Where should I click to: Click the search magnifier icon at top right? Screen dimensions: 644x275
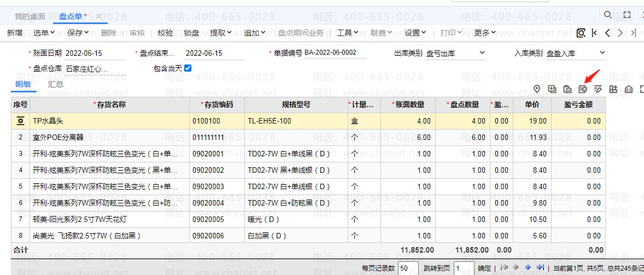pyautogui.click(x=608, y=15)
